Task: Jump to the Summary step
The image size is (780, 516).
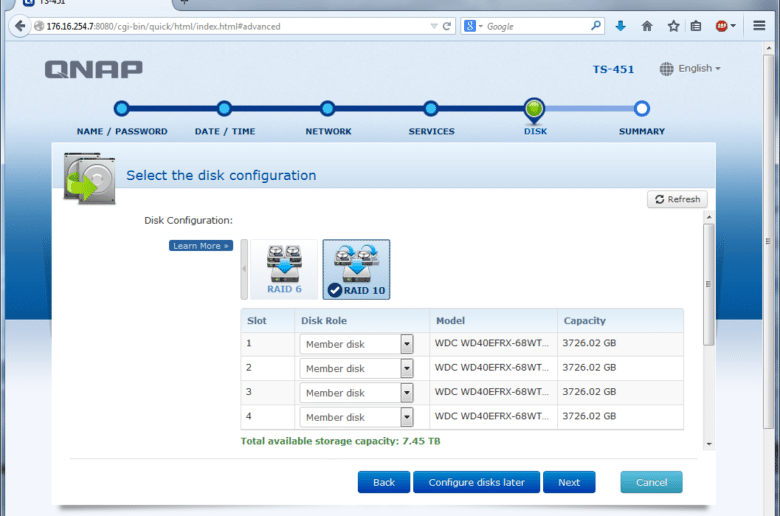Action: tap(642, 108)
